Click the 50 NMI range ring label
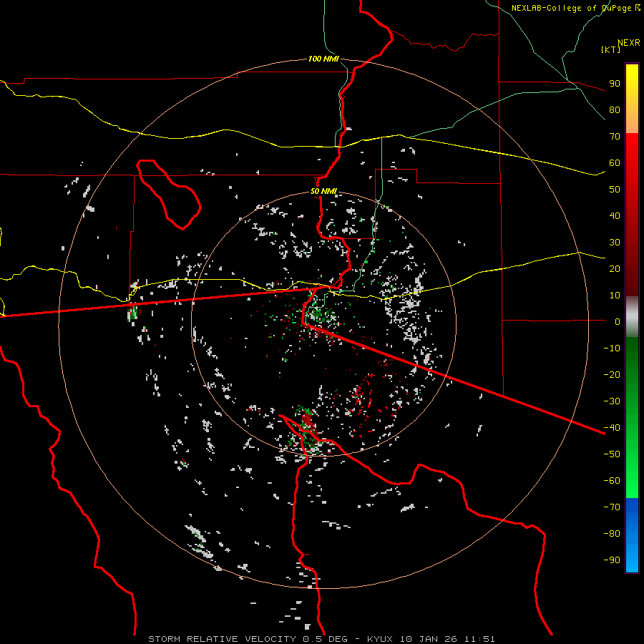Viewport: 644px width, 644px height. pos(323,191)
